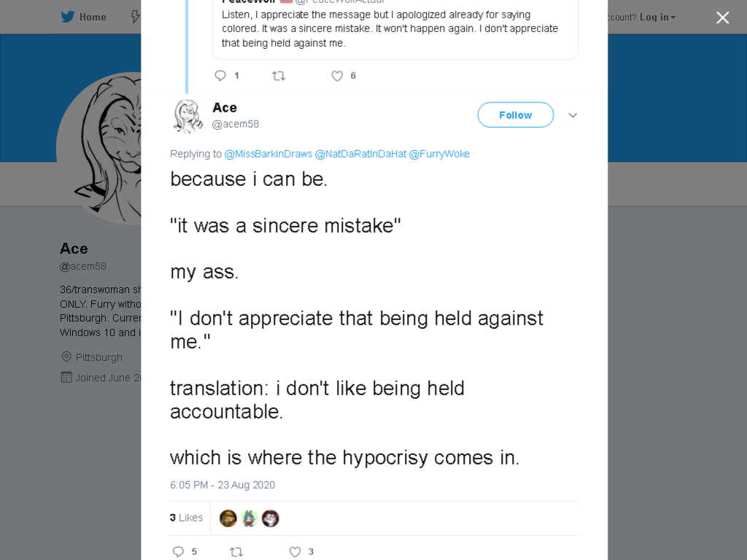Viewport: 747px width, 560px height.
Task: Follow the Ace account
Action: [516, 114]
